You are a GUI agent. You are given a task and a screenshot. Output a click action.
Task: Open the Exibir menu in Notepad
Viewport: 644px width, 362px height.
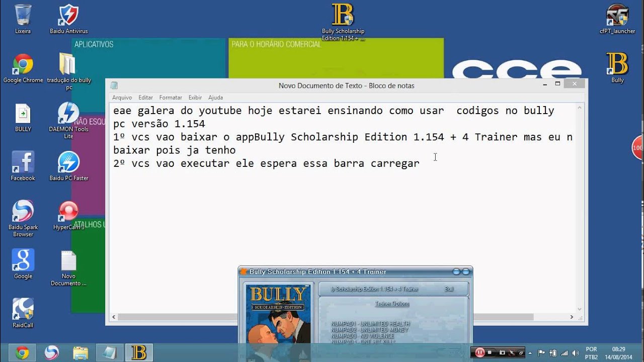[x=195, y=98]
